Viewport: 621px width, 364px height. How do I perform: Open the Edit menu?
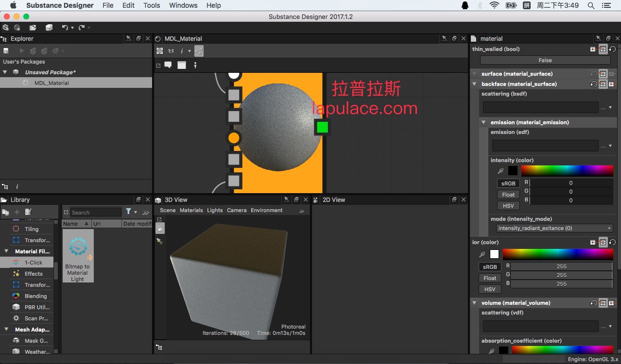(128, 5)
